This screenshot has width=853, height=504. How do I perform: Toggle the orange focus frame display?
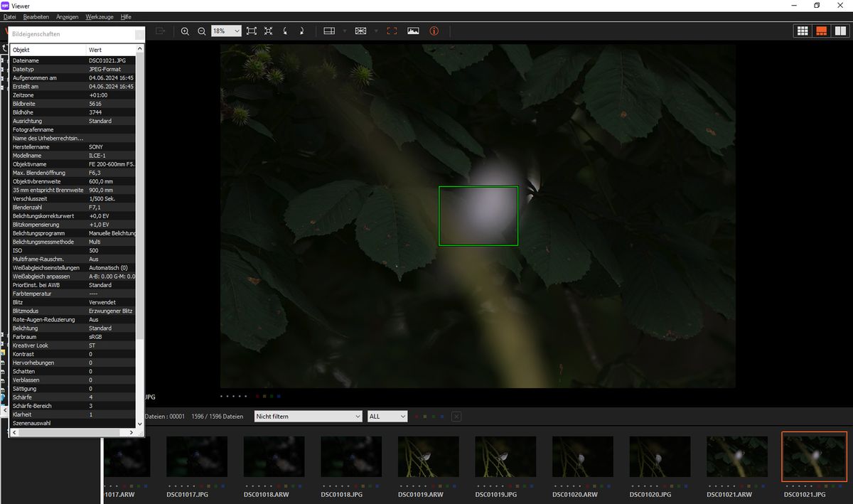click(x=392, y=31)
